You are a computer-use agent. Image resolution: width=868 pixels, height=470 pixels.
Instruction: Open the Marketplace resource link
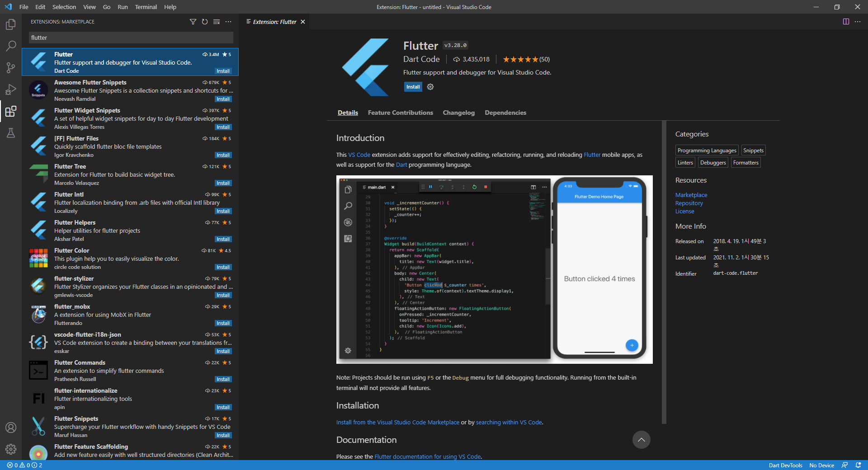691,195
